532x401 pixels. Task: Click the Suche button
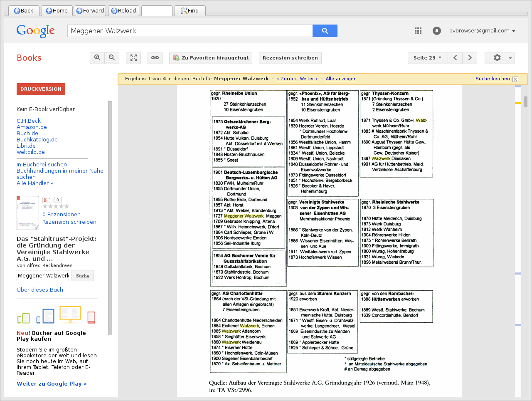tap(83, 275)
